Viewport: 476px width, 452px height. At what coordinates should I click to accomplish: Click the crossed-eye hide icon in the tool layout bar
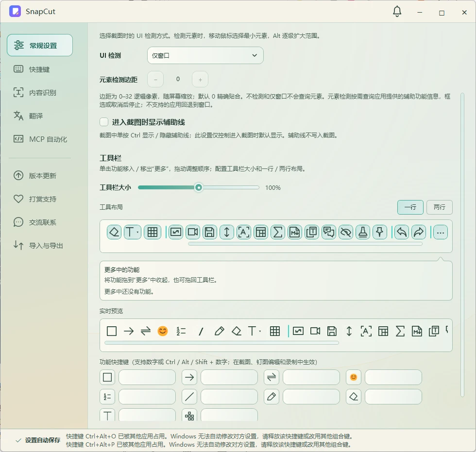coord(346,233)
